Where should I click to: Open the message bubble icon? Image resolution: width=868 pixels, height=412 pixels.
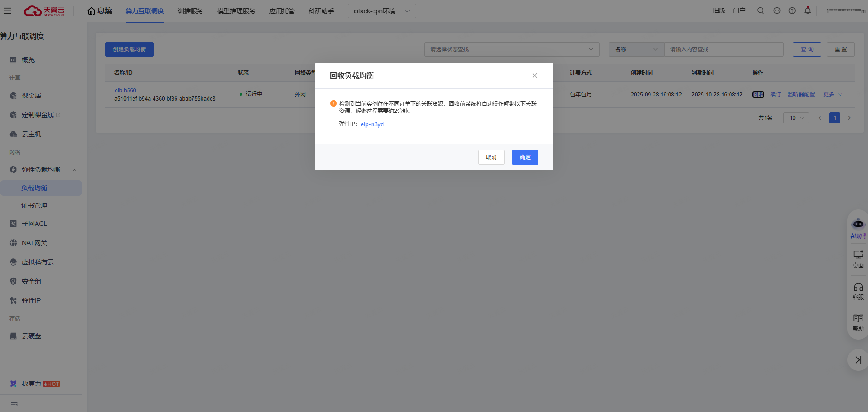(x=777, y=11)
